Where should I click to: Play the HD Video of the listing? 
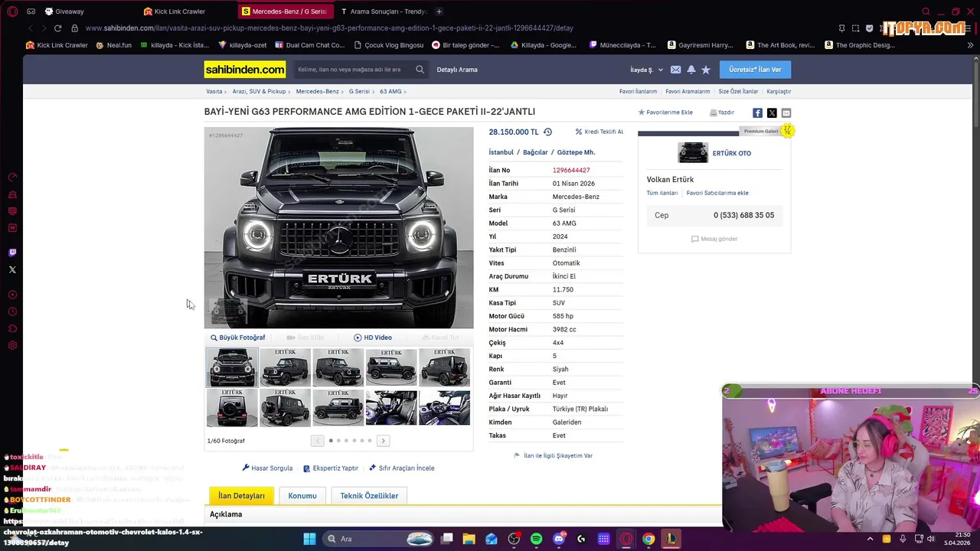373,337
